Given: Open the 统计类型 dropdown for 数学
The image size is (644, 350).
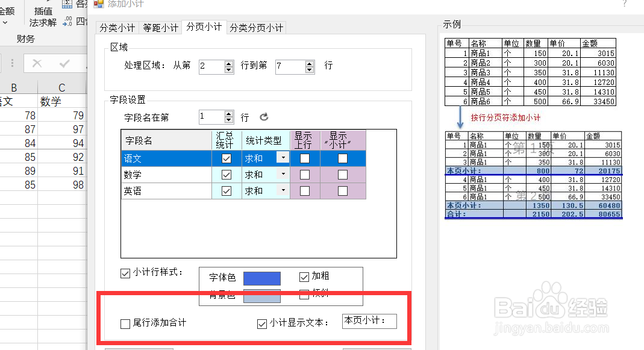Looking at the screenshot, I should point(283,174).
